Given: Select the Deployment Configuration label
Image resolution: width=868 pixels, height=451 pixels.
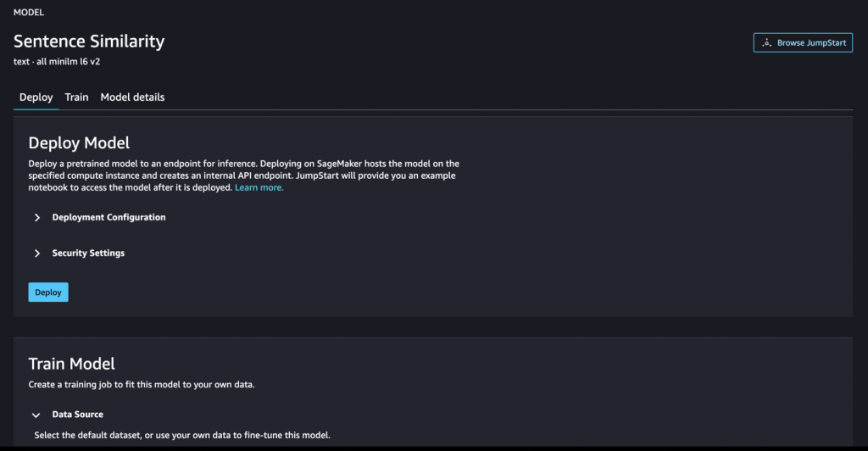Looking at the screenshot, I should tap(108, 218).
